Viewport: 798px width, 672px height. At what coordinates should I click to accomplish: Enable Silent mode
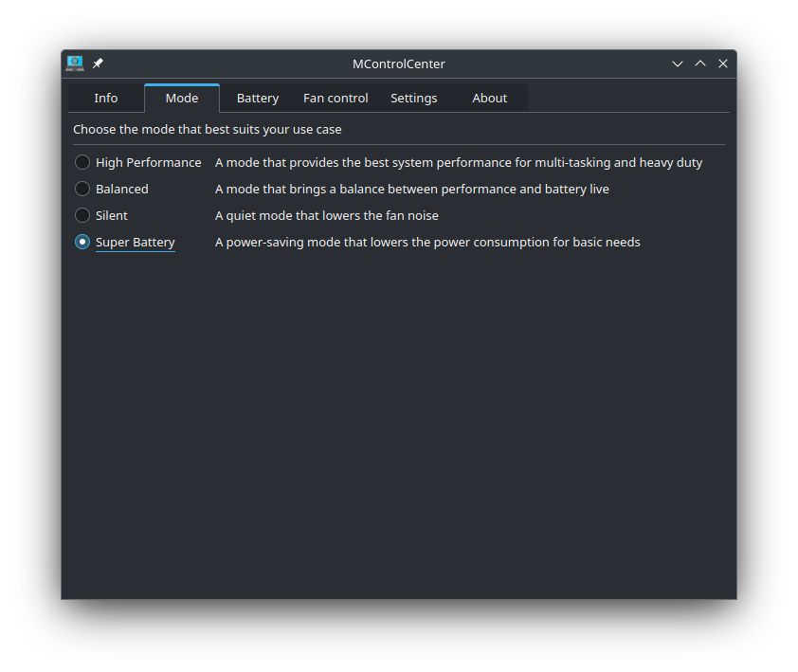click(x=82, y=215)
